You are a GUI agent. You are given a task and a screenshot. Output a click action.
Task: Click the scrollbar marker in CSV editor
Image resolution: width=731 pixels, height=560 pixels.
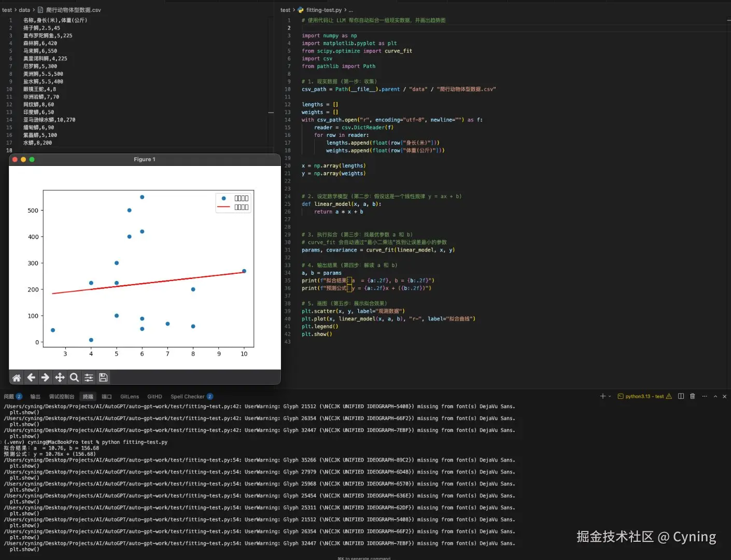point(271,113)
